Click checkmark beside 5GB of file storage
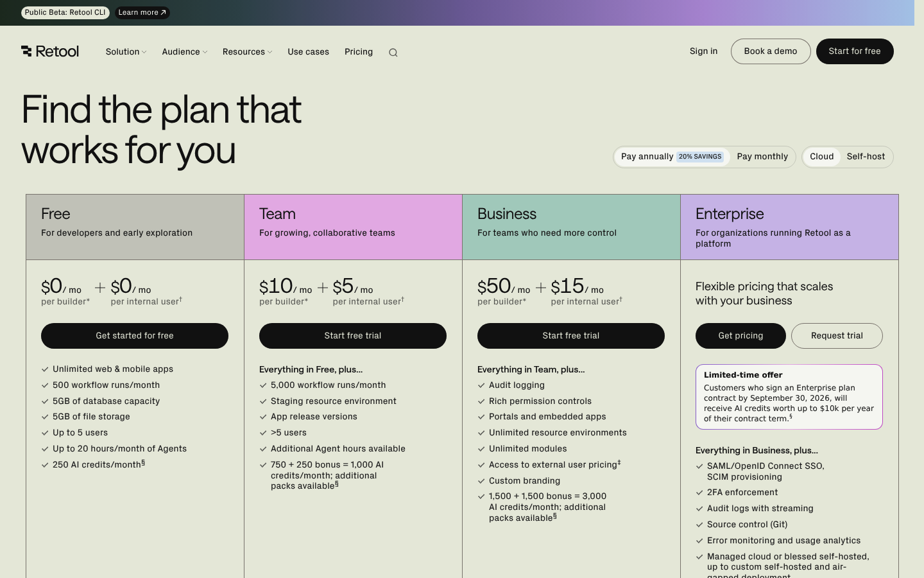 coord(45,417)
